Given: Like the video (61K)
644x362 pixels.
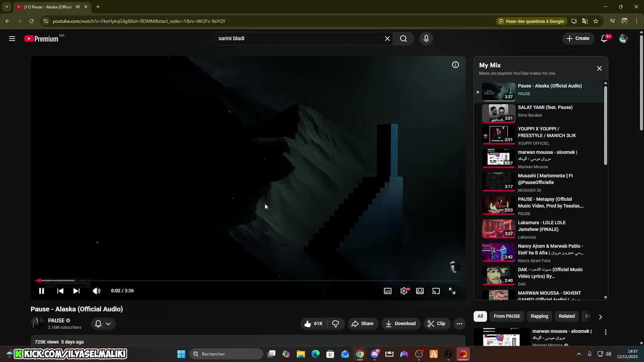Looking at the screenshot, I should 313,324.
